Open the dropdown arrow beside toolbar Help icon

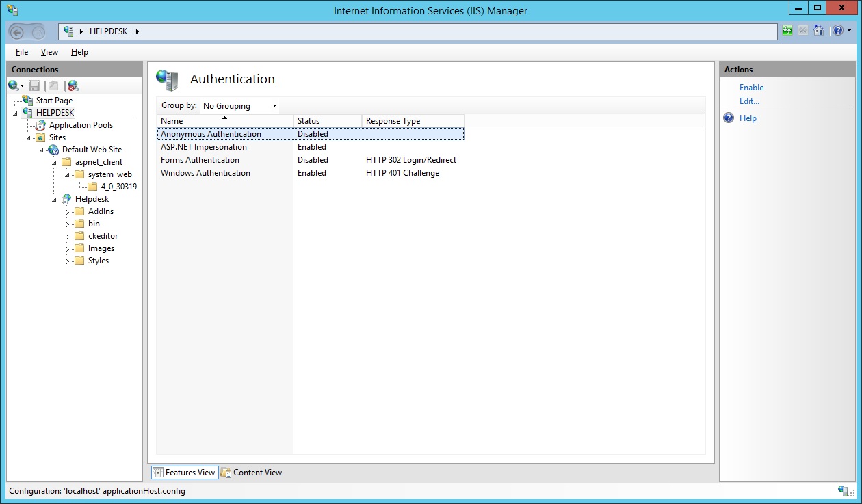[x=850, y=31]
